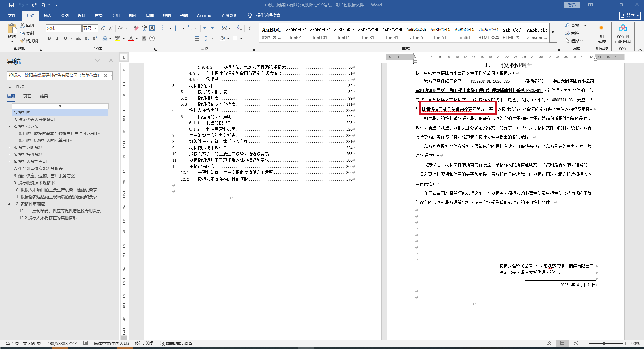
Task: Open the 布局 ribbon tab
Action: (x=98, y=15)
